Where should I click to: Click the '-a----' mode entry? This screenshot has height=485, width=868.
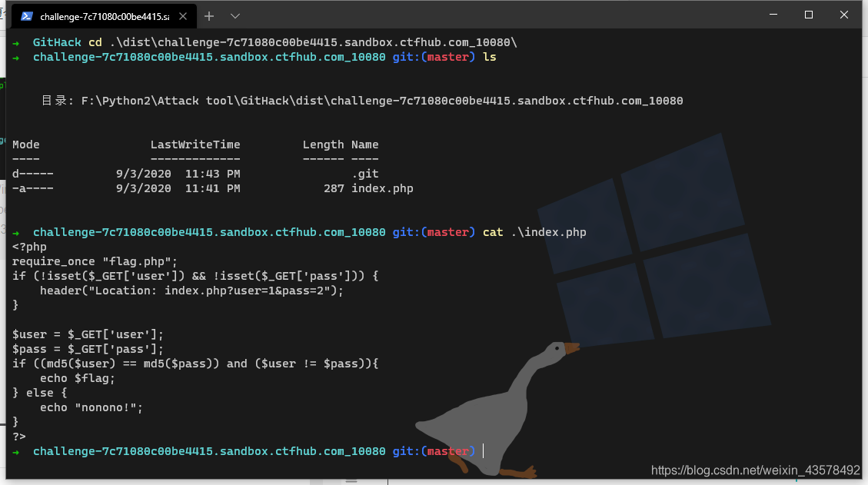32,188
